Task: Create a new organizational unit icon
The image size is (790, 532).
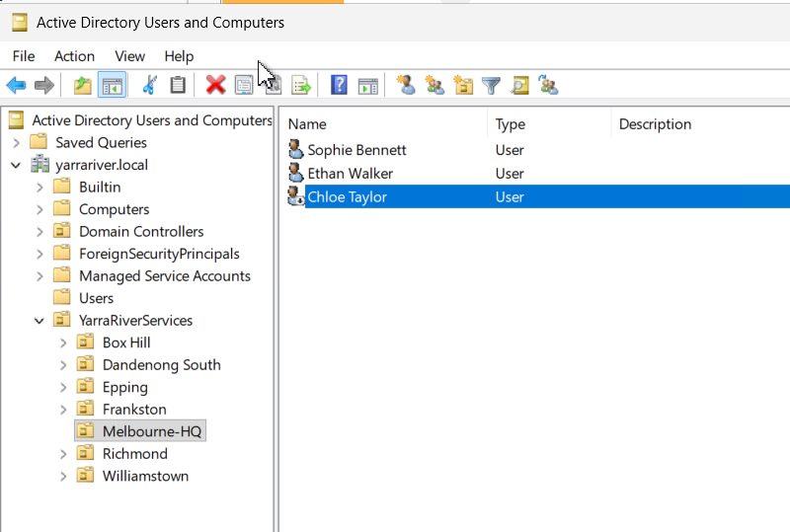Action: [x=463, y=85]
